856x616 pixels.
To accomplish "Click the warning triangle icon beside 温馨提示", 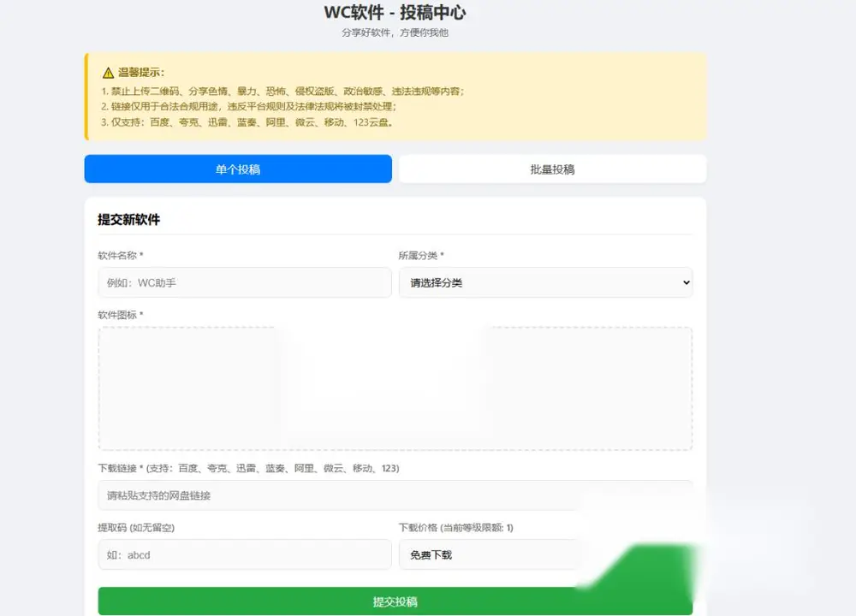I will pos(108,73).
